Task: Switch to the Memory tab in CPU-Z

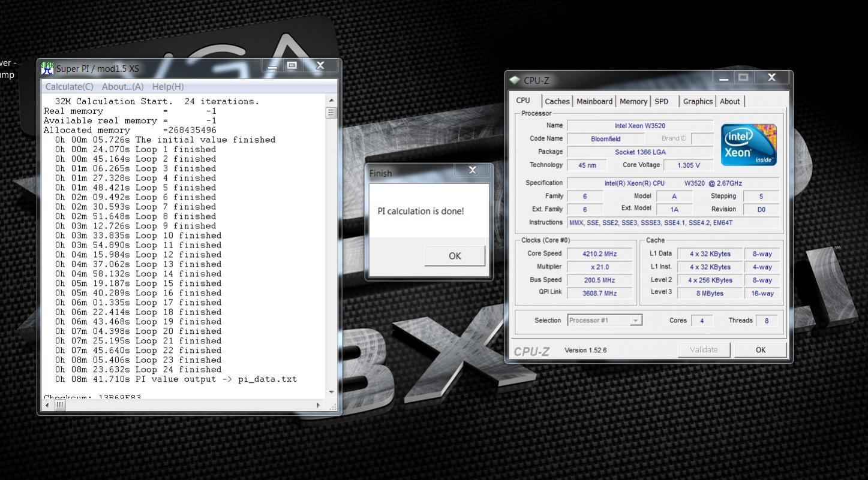Action: [633, 101]
